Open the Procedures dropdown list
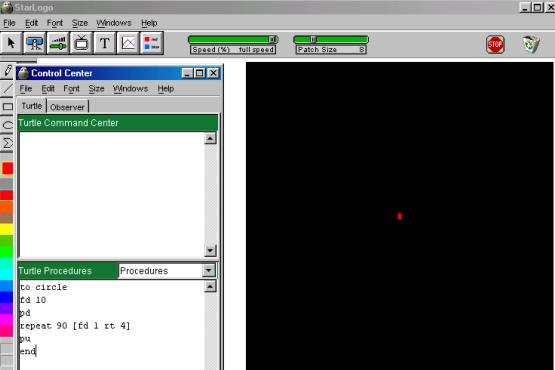The image size is (555, 370). pos(208,271)
